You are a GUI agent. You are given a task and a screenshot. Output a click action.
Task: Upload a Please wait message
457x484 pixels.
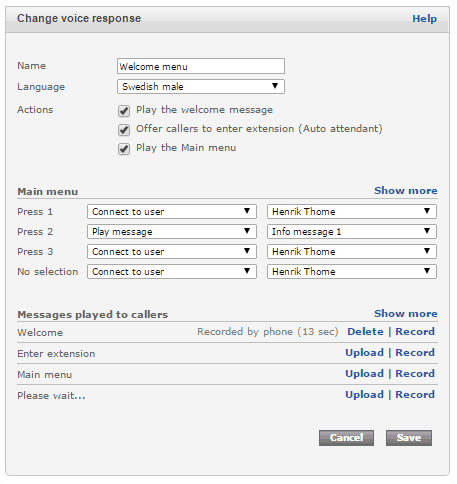pos(364,395)
